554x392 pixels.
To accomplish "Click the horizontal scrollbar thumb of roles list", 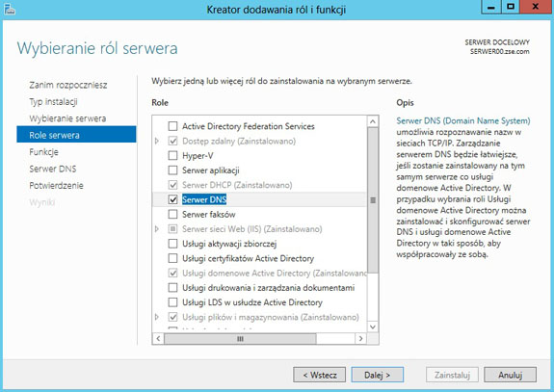I will pyautogui.click(x=240, y=339).
